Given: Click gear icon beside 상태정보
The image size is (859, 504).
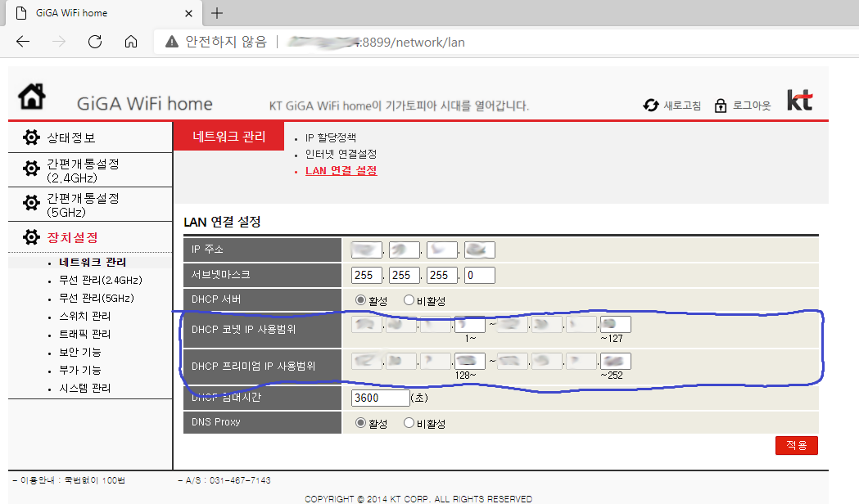Looking at the screenshot, I should (31, 137).
